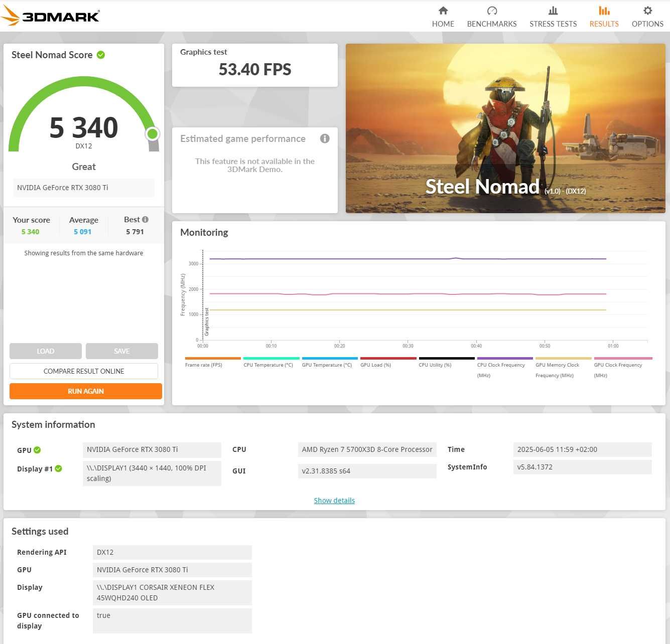Click the 'Great' rating label
The height and width of the screenshot is (644, 670).
[x=84, y=167]
